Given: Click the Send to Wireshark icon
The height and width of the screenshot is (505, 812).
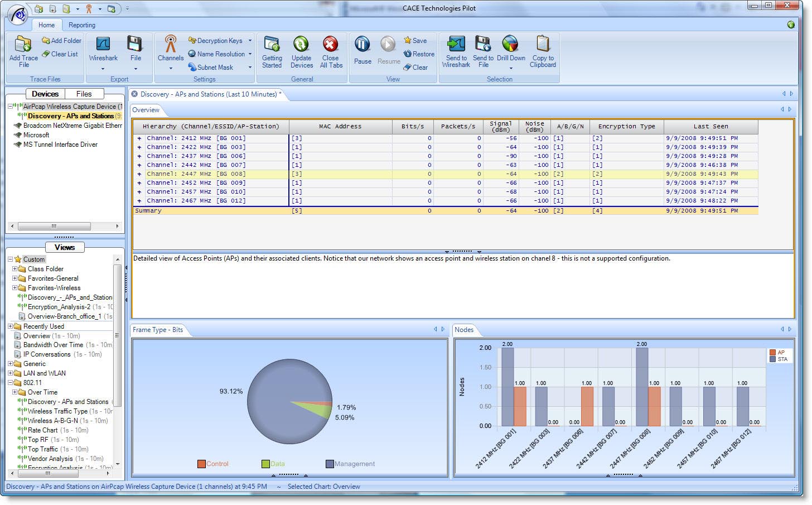Looking at the screenshot, I should [456, 44].
